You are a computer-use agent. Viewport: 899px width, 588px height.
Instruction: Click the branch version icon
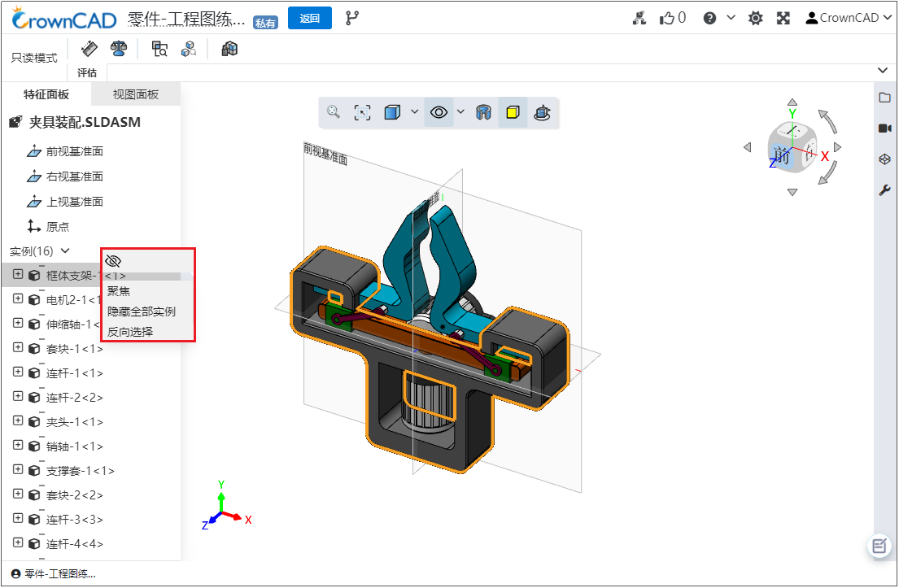pos(352,18)
